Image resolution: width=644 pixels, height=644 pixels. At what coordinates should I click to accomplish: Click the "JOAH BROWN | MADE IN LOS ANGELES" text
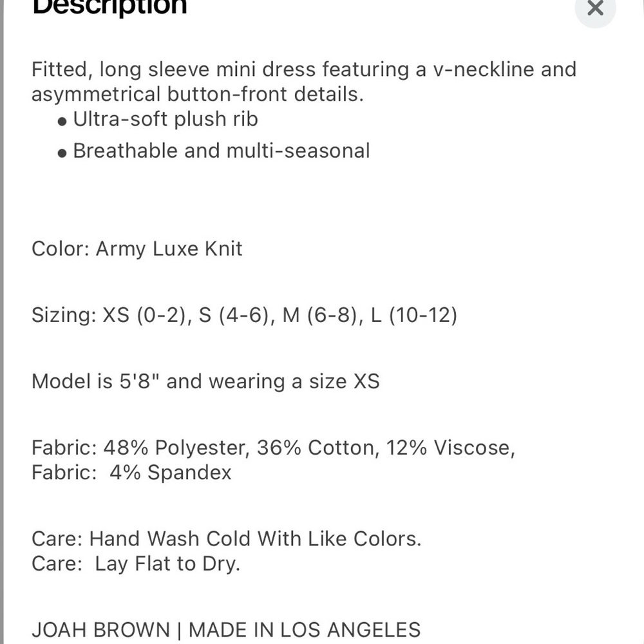pyautogui.click(x=226, y=629)
